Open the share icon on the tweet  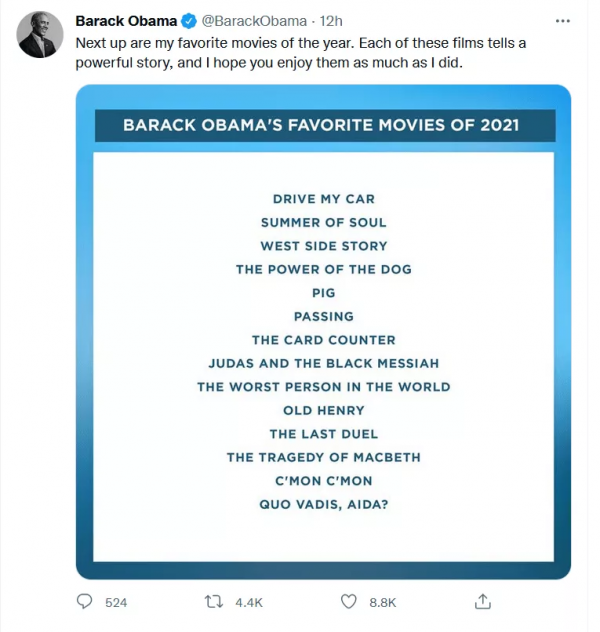[x=483, y=602]
